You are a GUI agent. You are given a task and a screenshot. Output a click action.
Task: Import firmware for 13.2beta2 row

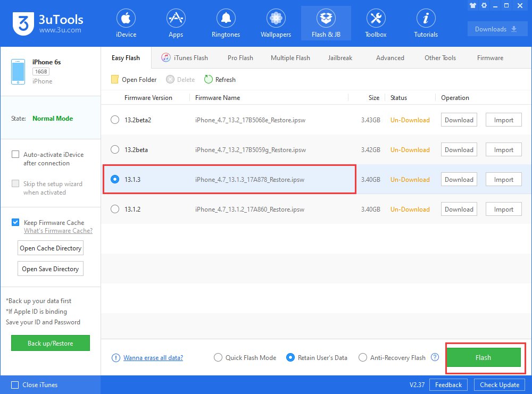[503, 120]
